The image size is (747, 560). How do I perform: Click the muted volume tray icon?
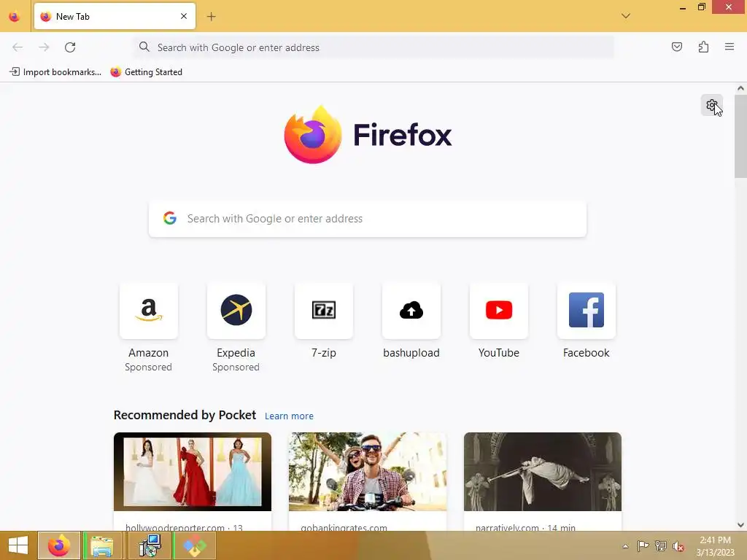pyautogui.click(x=678, y=546)
